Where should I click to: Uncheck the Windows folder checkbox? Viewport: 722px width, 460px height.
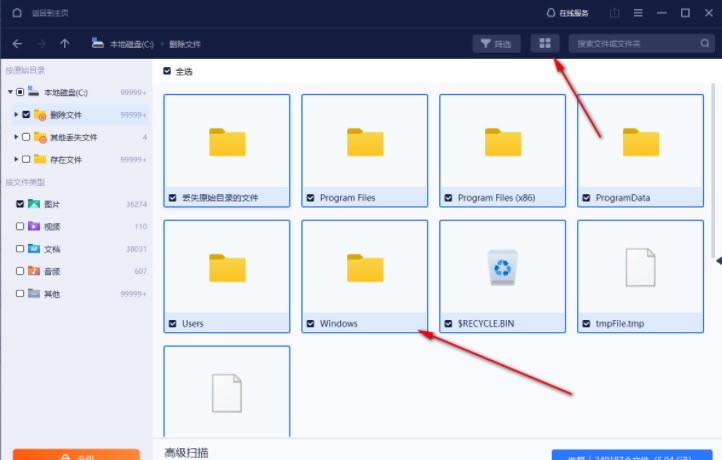(x=310, y=324)
